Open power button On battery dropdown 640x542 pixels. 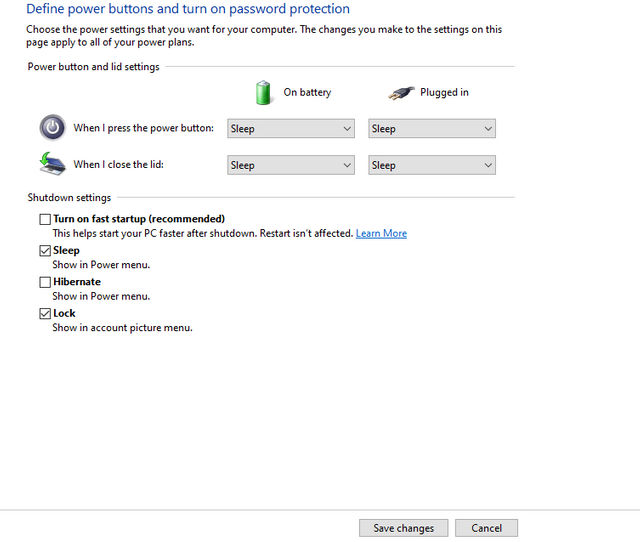291,129
